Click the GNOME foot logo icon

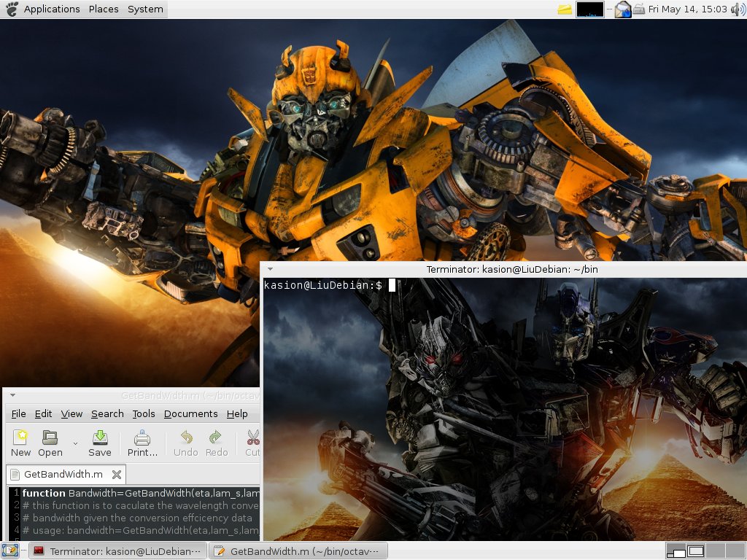coord(12,9)
